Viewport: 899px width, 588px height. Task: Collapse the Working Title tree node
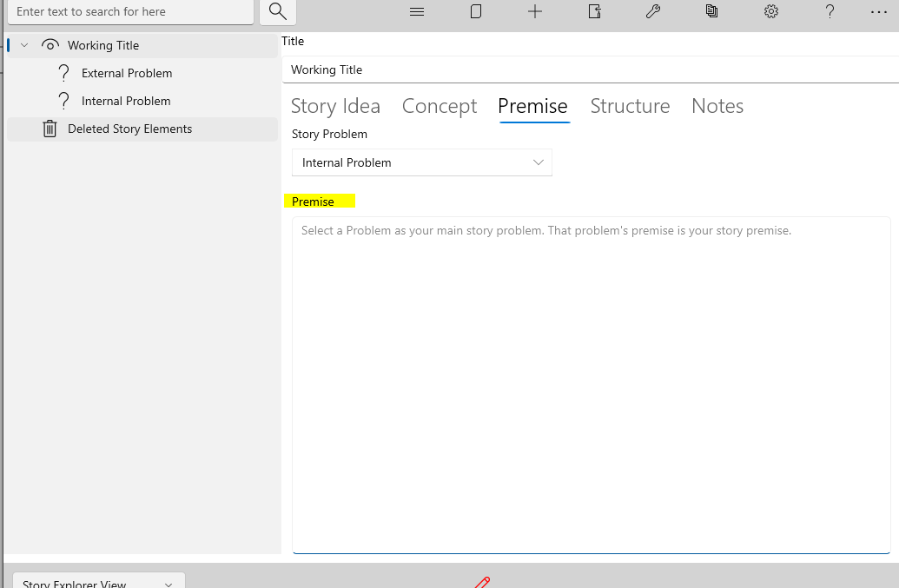pos(23,44)
